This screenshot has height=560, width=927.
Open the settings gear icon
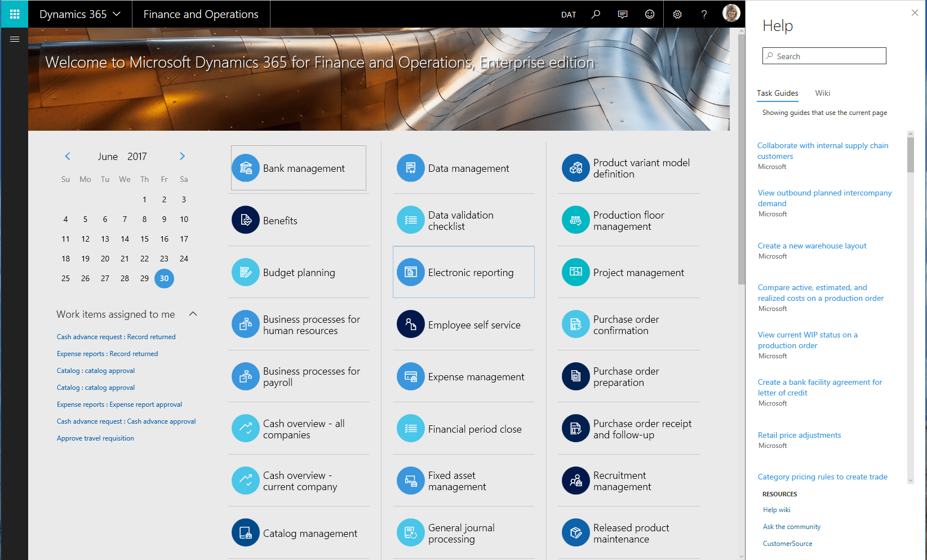click(x=677, y=14)
